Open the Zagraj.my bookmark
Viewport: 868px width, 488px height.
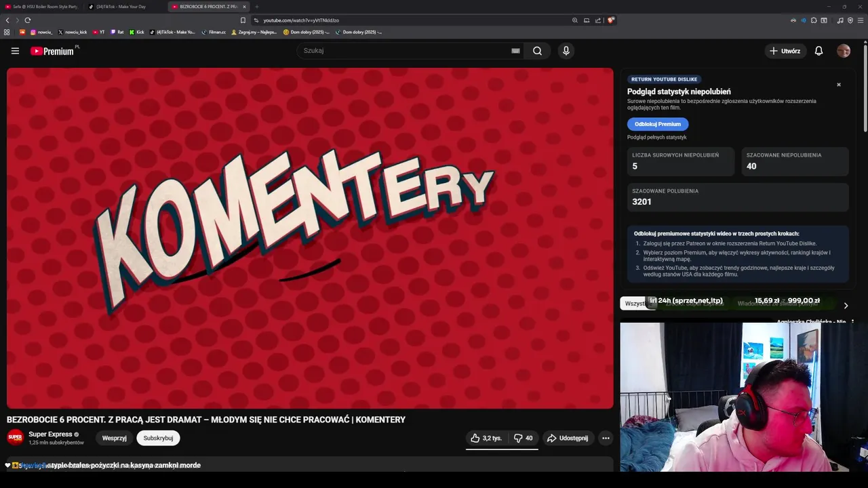pyautogui.click(x=254, y=32)
